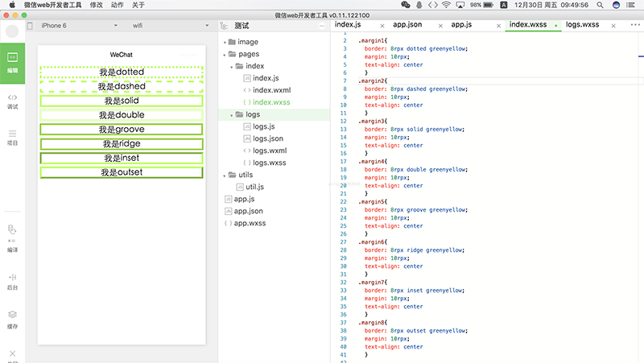Screen dimensions: 644x363
Task: Select logs.json in the file tree
Action: click(x=267, y=138)
